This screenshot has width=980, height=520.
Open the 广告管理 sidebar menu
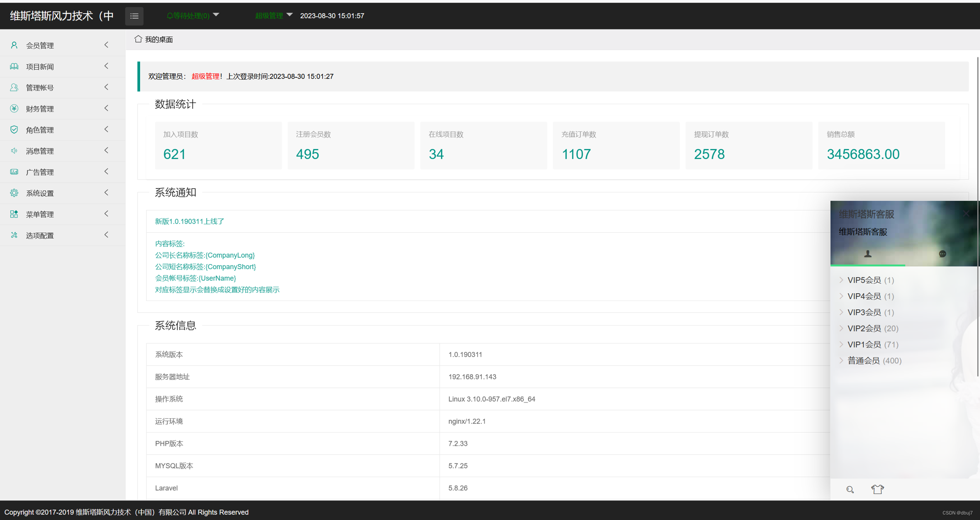point(40,172)
